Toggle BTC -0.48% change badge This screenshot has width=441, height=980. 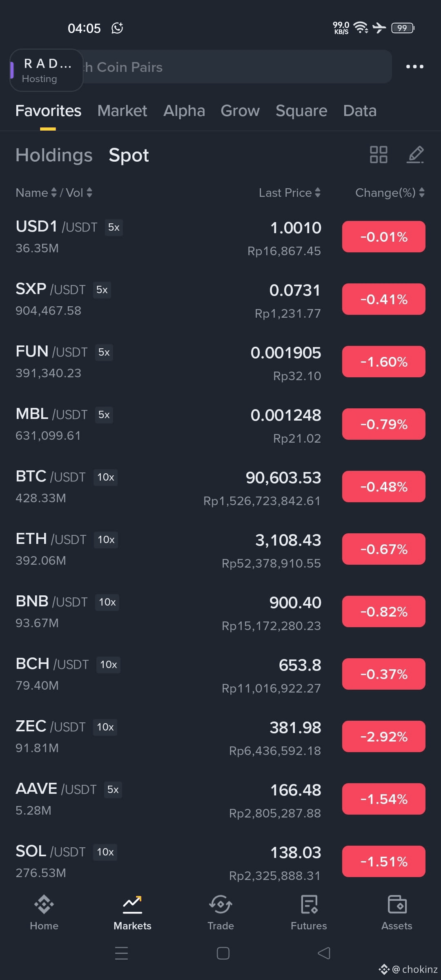[384, 487]
